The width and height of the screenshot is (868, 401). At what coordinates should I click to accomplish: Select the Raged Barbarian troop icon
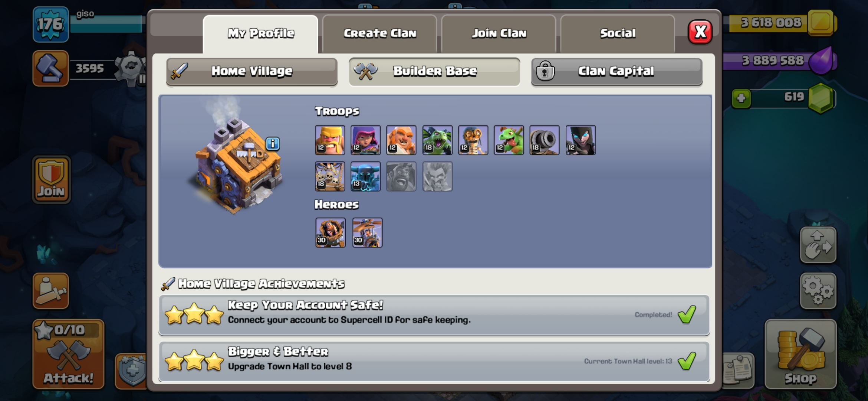[x=330, y=140]
